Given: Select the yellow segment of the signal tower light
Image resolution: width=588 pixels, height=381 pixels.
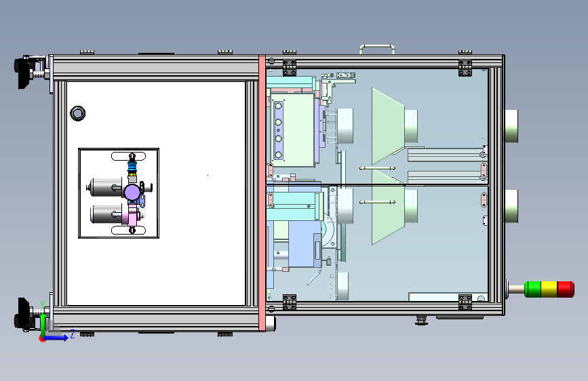Looking at the screenshot, I should point(549,289).
